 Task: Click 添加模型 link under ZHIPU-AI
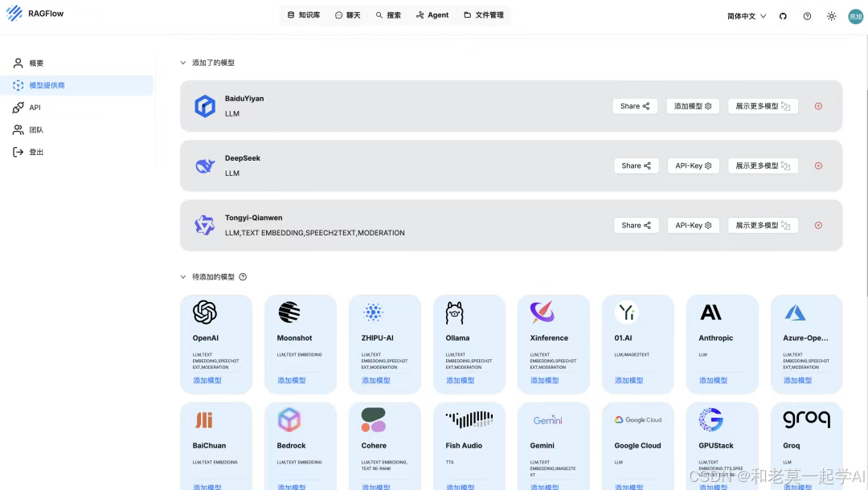tap(376, 381)
